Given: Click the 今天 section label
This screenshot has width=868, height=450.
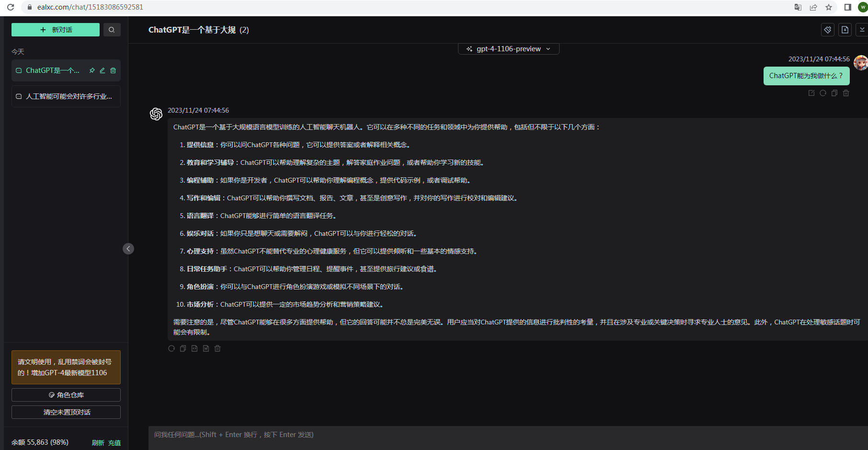Looking at the screenshot, I should pos(18,52).
